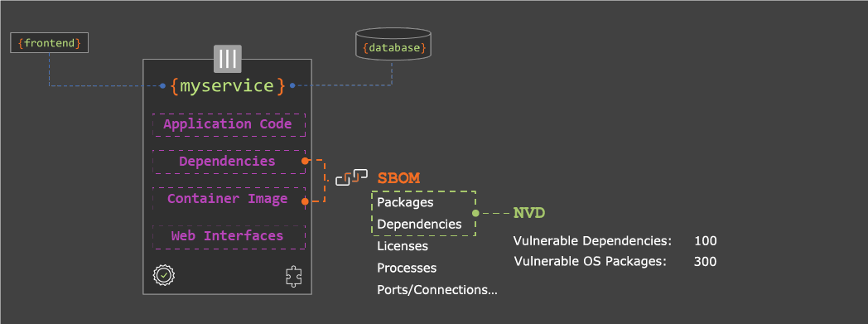This screenshot has height=324, width=868.
Task: Select the frontend label box
Action: click(49, 43)
